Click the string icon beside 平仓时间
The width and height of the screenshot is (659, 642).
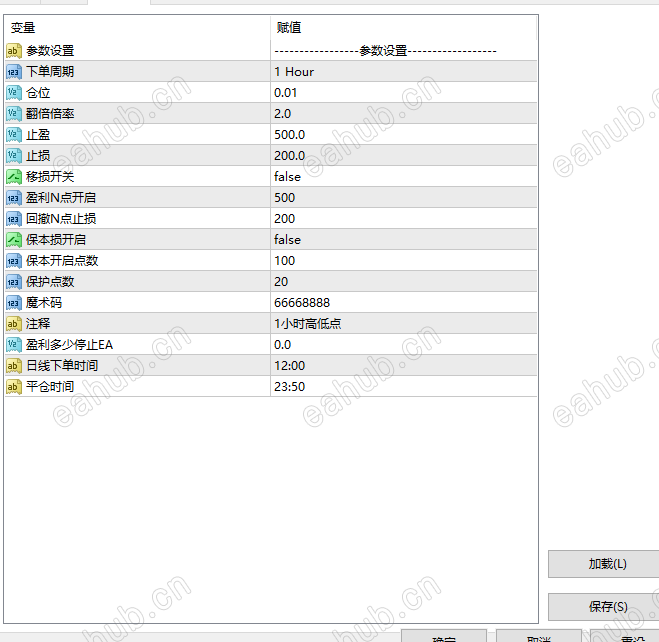point(13,387)
